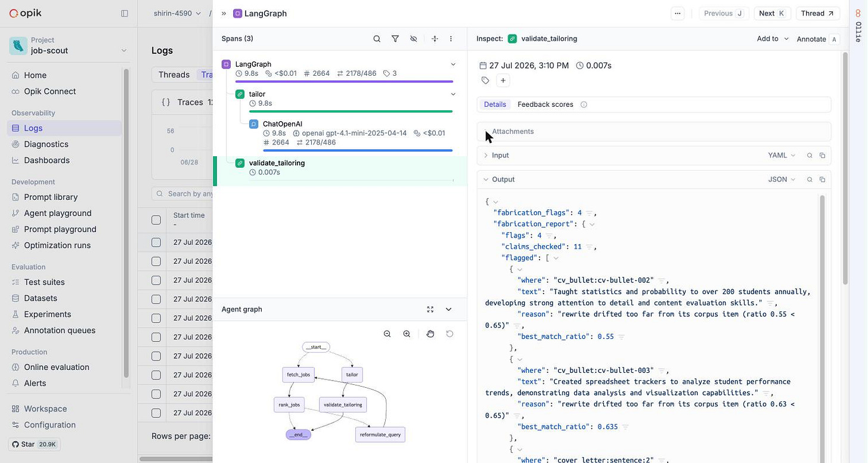Collapse the LangGraph span chevron
Image resolution: width=868 pixels, height=463 pixels.
click(x=453, y=64)
